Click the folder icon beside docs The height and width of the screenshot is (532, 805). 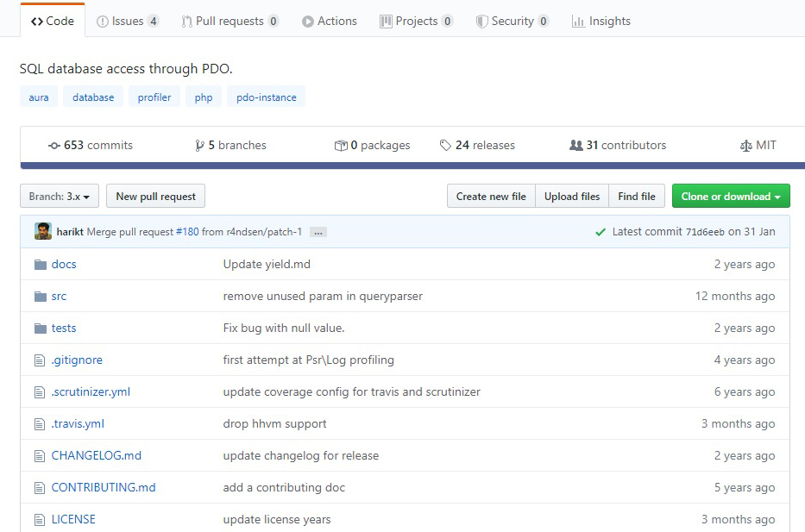point(39,264)
